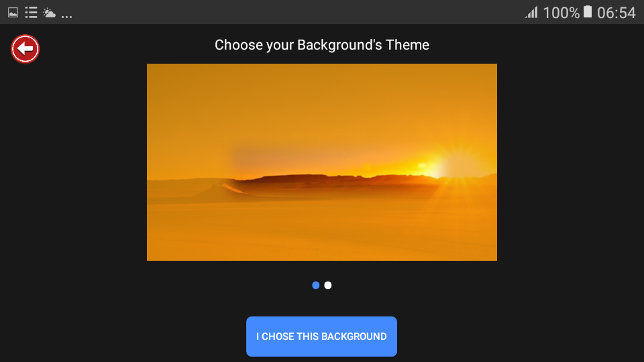Select the first blue page indicator dot

point(316,286)
